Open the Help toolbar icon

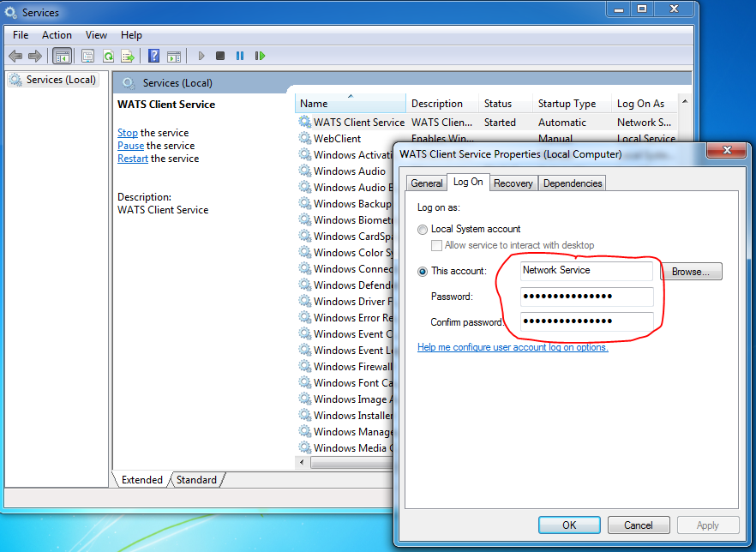click(154, 57)
